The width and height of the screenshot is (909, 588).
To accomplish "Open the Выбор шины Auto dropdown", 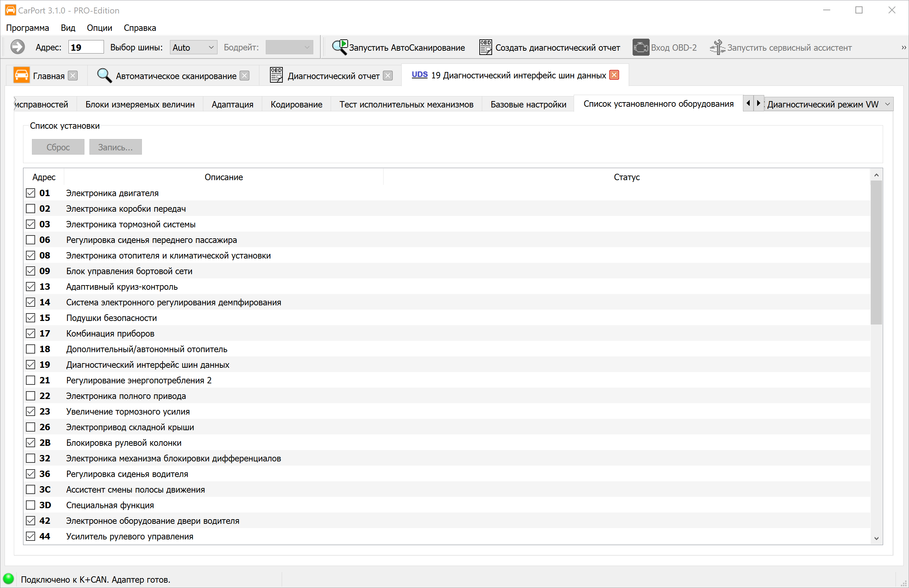I will point(193,48).
